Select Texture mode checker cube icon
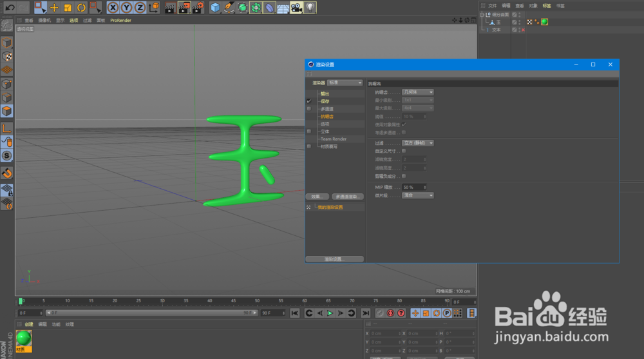 pyautogui.click(x=6, y=57)
